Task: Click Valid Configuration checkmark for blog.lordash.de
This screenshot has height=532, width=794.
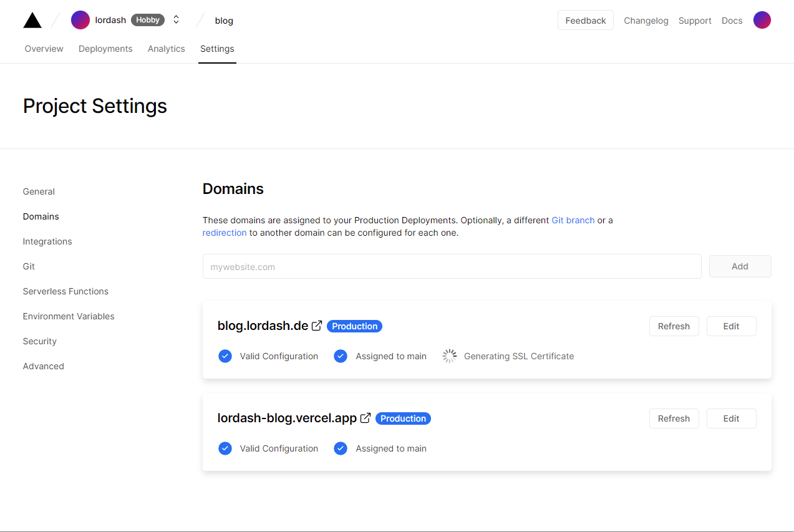Action: pyautogui.click(x=225, y=356)
